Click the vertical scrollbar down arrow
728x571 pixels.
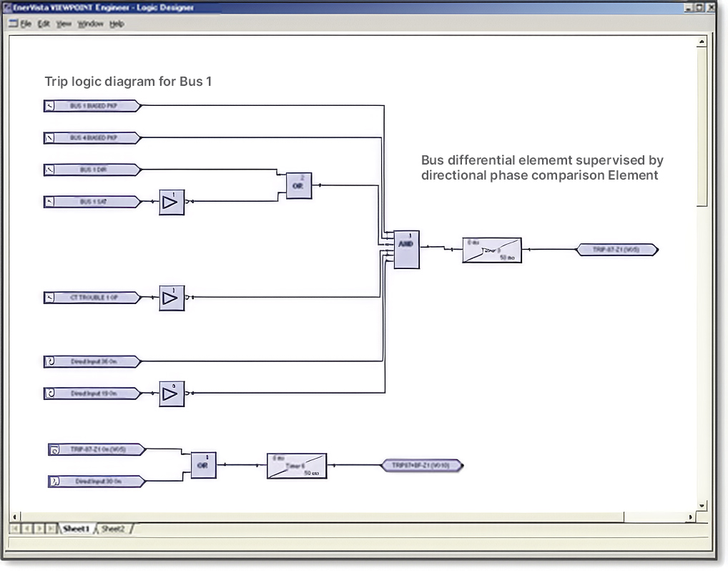pyautogui.click(x=702, y=505)
